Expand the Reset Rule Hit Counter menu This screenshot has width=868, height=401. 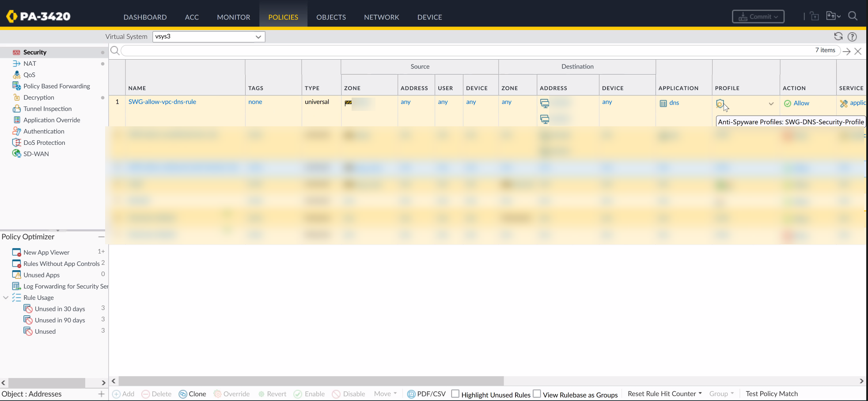664,394
